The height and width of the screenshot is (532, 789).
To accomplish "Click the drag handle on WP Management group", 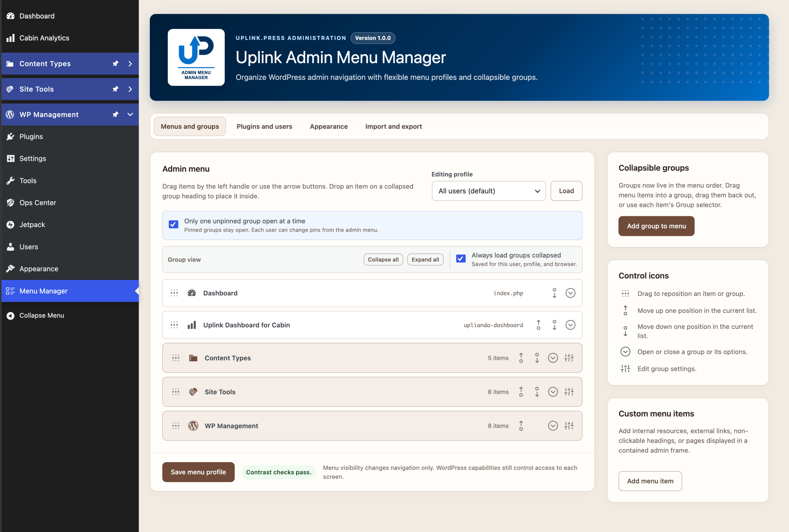I will tap(175, 426).
